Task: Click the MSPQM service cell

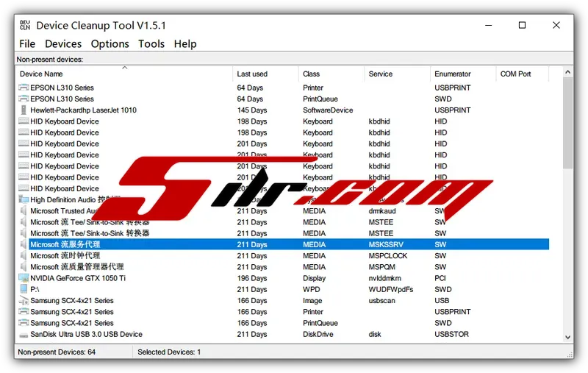Action: pos(381,267)
